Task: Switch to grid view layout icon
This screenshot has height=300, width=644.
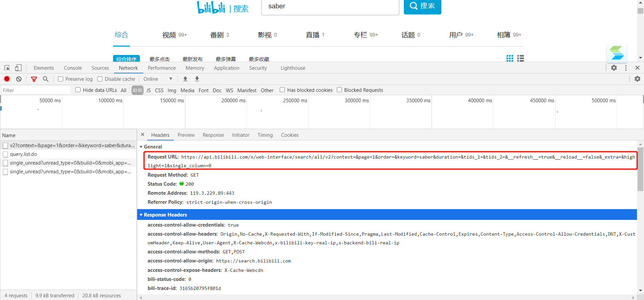Action: click(510, 58)
